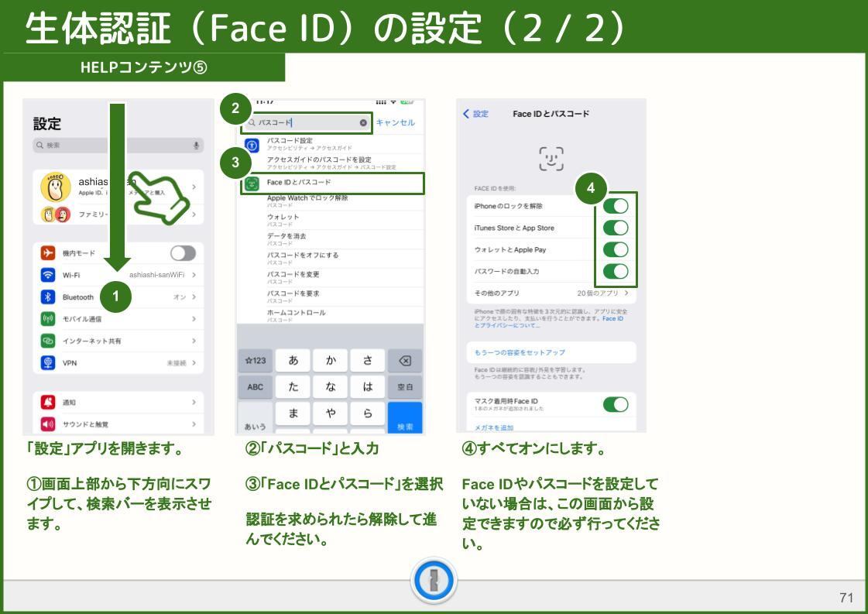Select the パスコードを変更 result
The width and height of the screenshot is (868, 614).
point(332,277)
